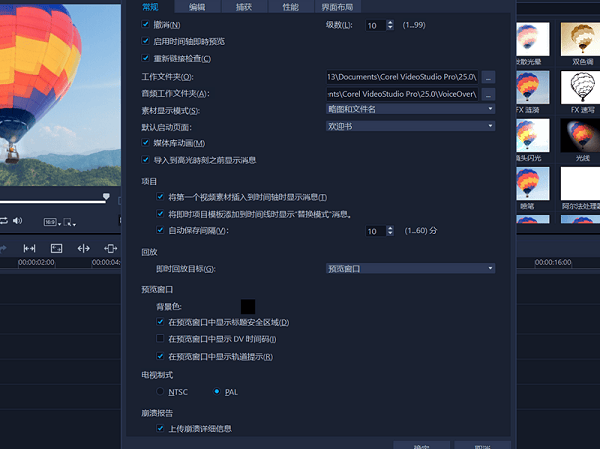Click the stepper arrows for 级数 levels
This screenshot has width=600, height=449.
[x=390, y=25]
